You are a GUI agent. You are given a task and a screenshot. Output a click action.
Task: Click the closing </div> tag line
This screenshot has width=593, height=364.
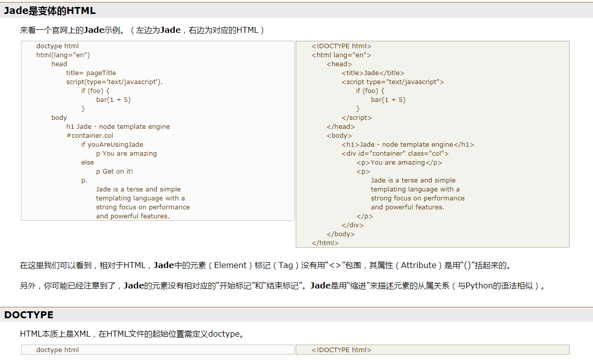point(353,225)
